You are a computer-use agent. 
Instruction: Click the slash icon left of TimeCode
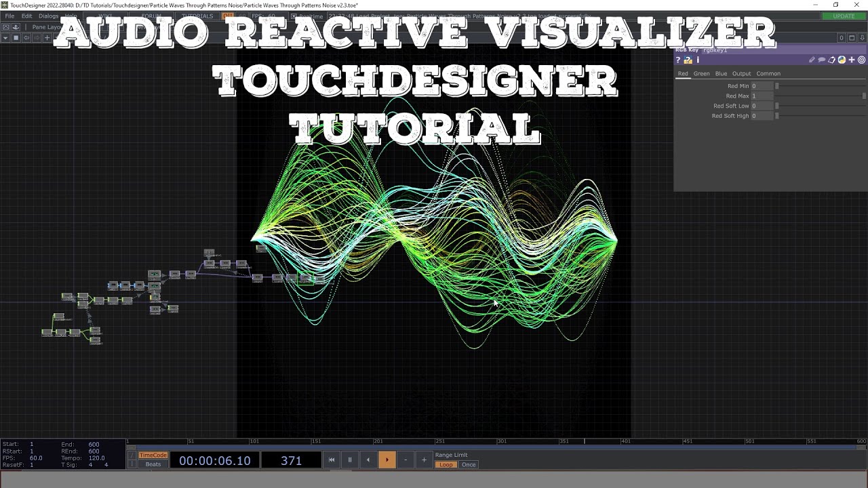tap(132, 455)
